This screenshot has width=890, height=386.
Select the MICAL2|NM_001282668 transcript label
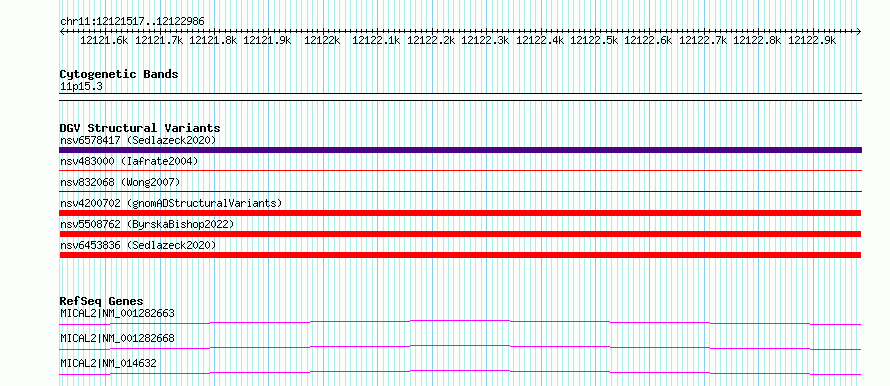coord(117,338)
